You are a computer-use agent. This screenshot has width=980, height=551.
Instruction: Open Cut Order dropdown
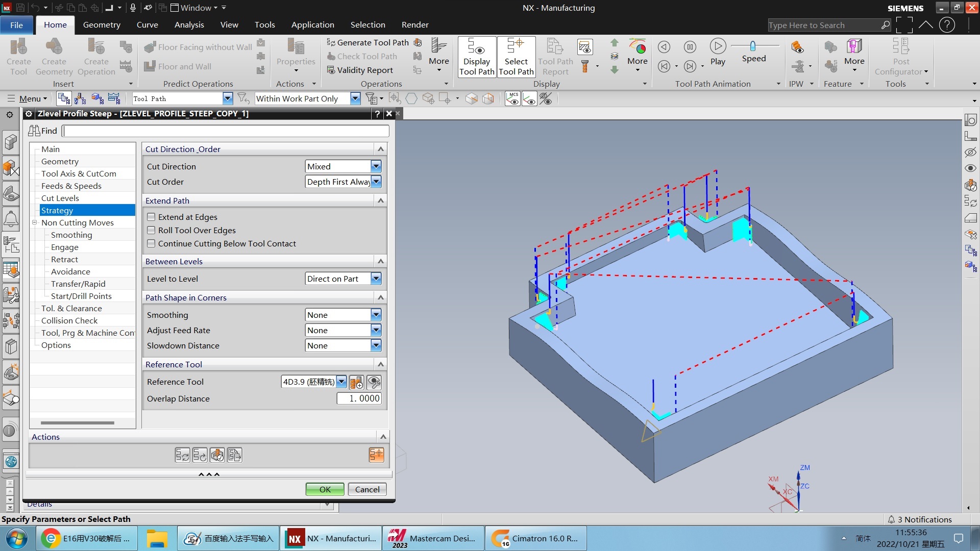[x=376, y=182]
